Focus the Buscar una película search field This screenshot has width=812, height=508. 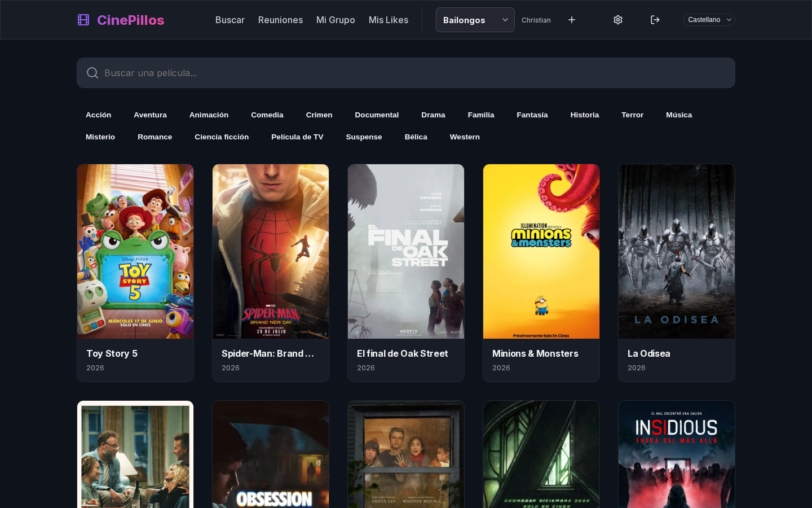point(406,73)
